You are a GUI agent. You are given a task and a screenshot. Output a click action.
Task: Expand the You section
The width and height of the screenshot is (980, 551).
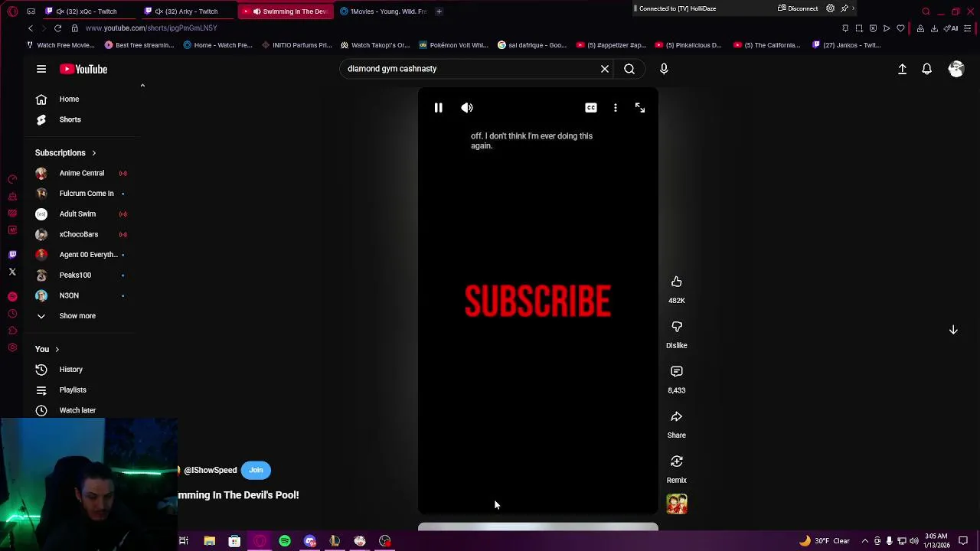pyautogui.click(x=47, y=349)
